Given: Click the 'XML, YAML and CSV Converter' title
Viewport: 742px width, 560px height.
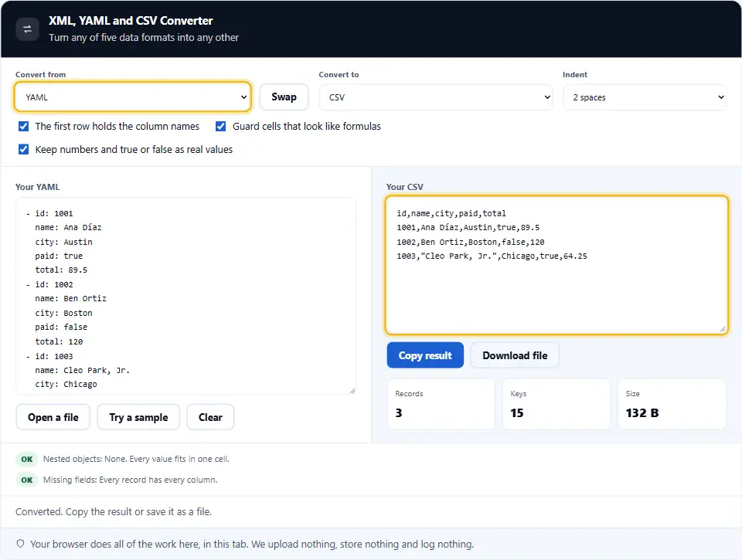Looking at the screenshot, I should pyautogui.click(x=131, y=21).
